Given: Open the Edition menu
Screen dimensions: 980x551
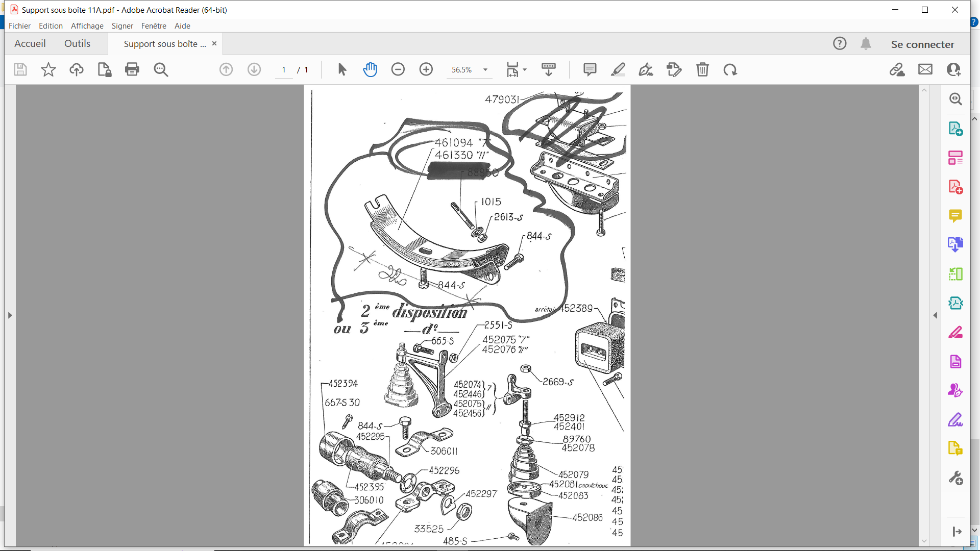Looking at the screenshot, I should click(x=51, y=26).
